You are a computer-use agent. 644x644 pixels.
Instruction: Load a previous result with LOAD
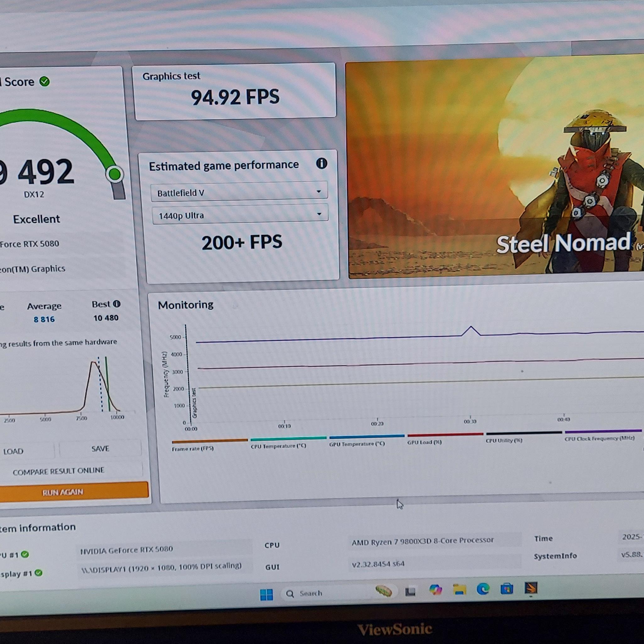coord(13,451)
